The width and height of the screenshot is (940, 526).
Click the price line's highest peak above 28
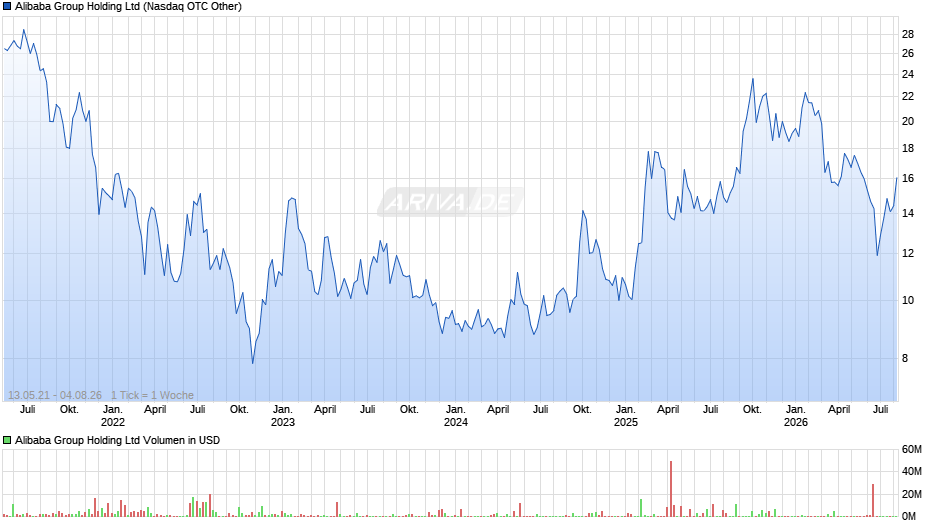pyautogui.click(x=23, y=29)
